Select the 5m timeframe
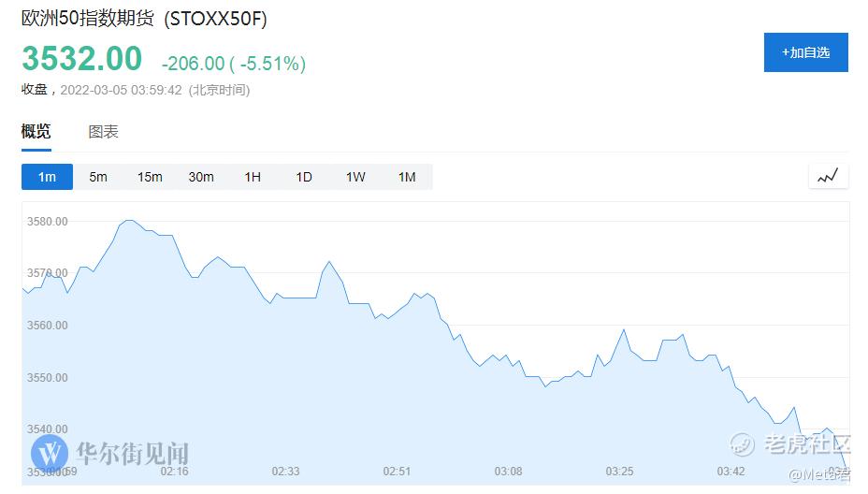This screenshot has width=868, height=494. [x=98, y=177]
